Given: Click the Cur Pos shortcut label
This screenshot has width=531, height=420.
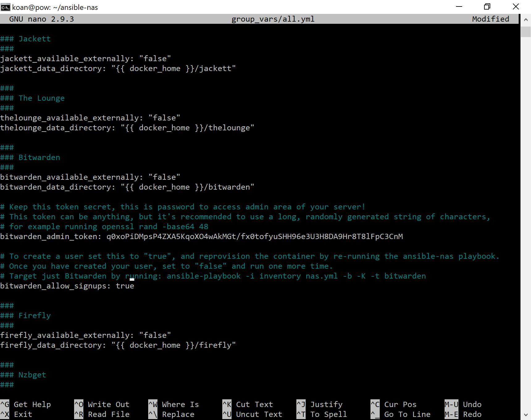Looking at the screenshot, I should (x=400, y=405).
